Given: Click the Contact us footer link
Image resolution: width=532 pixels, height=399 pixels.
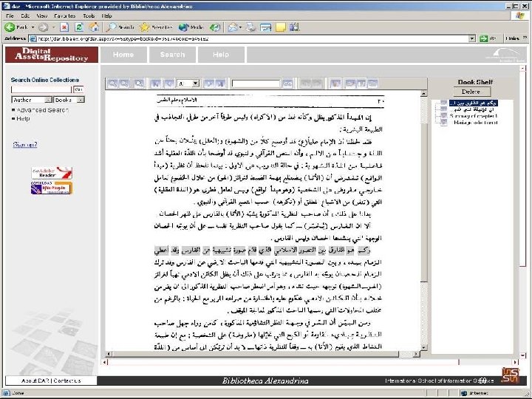Looking at the screenshot, I should 67,381.
